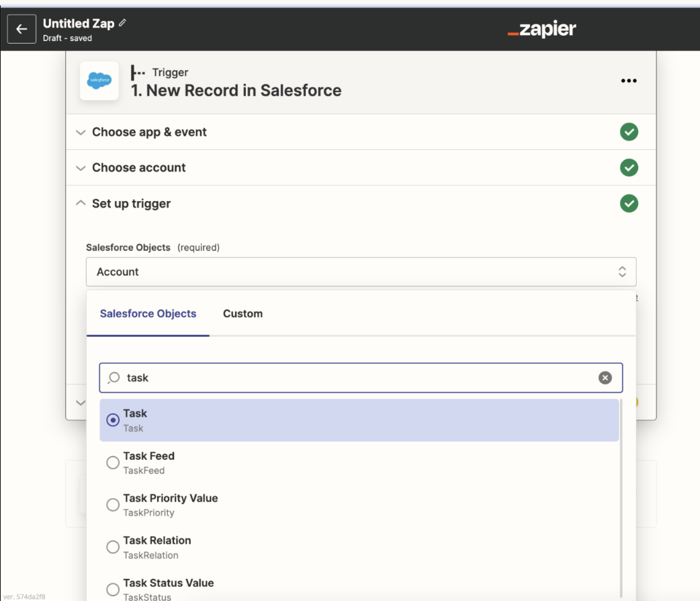Click green checkmark for Choose app & event

pyautogui.click(x=629, y=132)
